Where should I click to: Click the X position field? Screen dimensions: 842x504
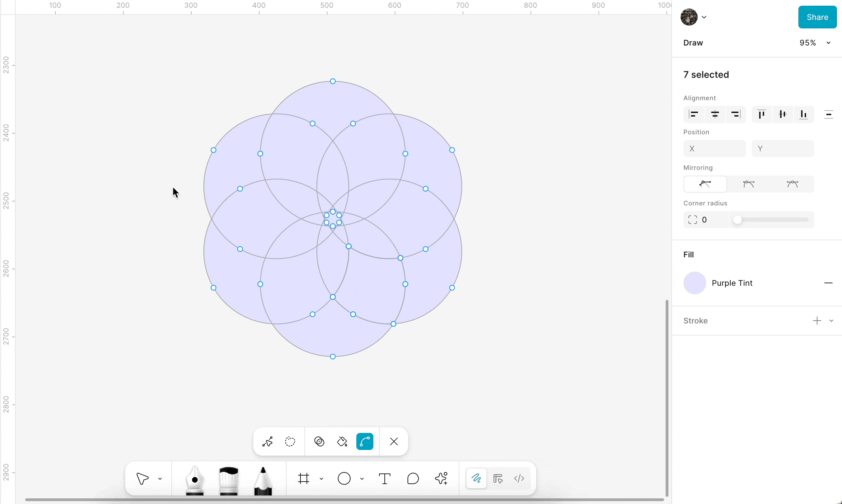[715, 149]
